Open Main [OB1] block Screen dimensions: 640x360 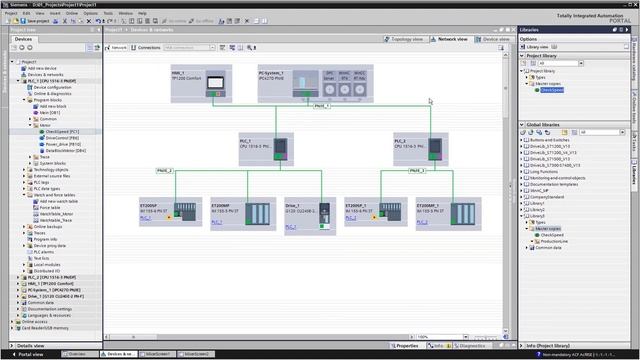click(50, 113)
